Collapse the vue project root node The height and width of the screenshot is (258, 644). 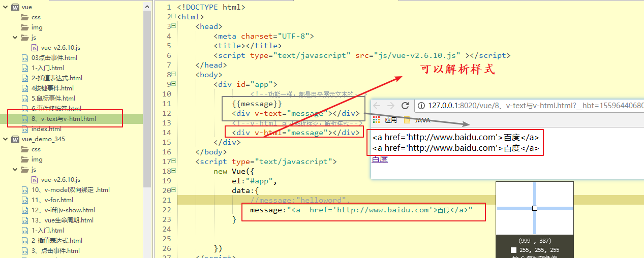[5, 7]
